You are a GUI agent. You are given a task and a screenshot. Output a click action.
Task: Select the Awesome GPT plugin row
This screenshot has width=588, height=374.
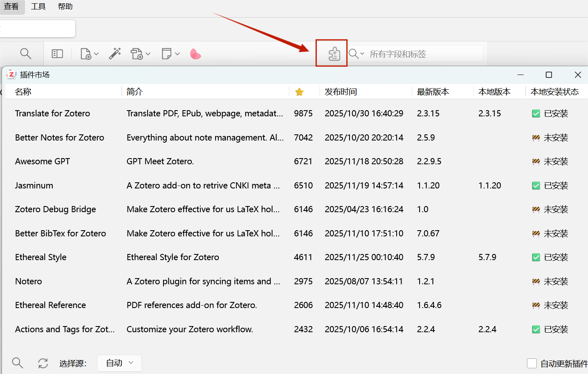point(295,161)
